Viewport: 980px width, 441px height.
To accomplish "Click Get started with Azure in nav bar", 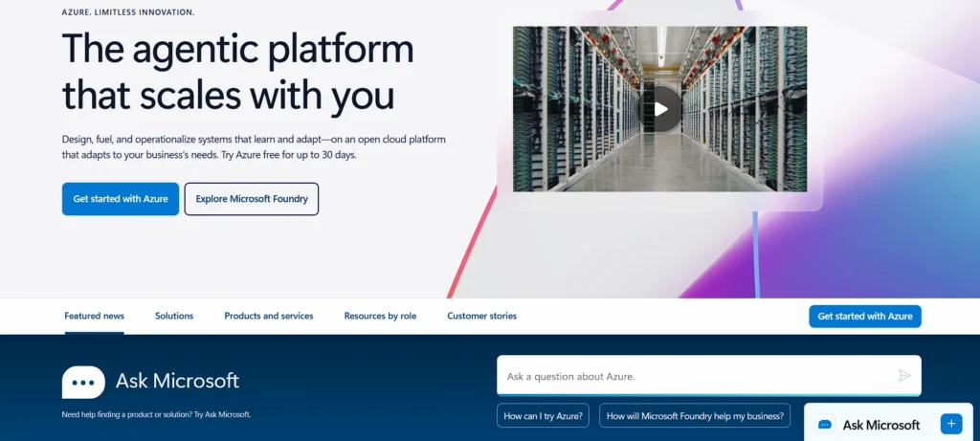I will [x=865, y=316].
